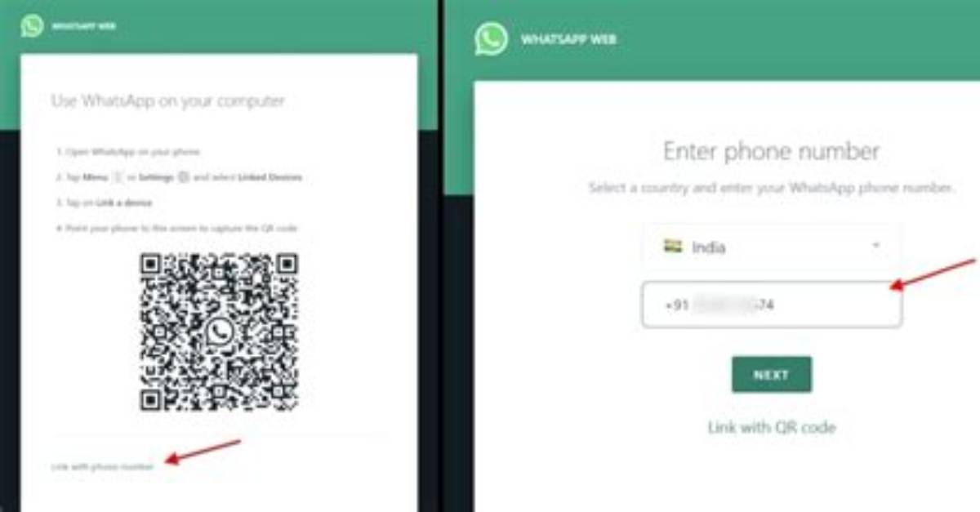Expand country list using the chevron arrow
Image resolution: width=980 pixels, height=512 pixels.
tap(876, 246)
